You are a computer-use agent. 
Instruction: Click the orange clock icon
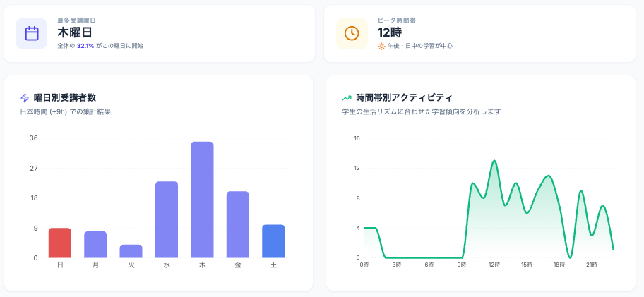[351, 33]
